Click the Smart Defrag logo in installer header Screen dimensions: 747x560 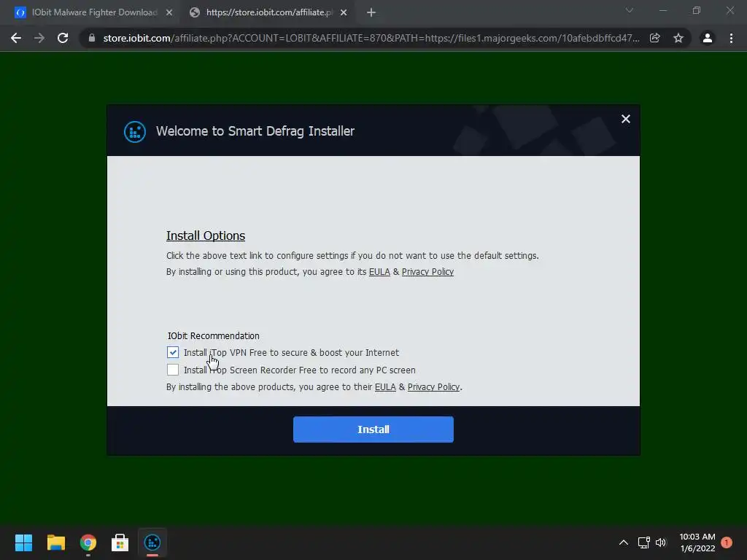point(135,131)
